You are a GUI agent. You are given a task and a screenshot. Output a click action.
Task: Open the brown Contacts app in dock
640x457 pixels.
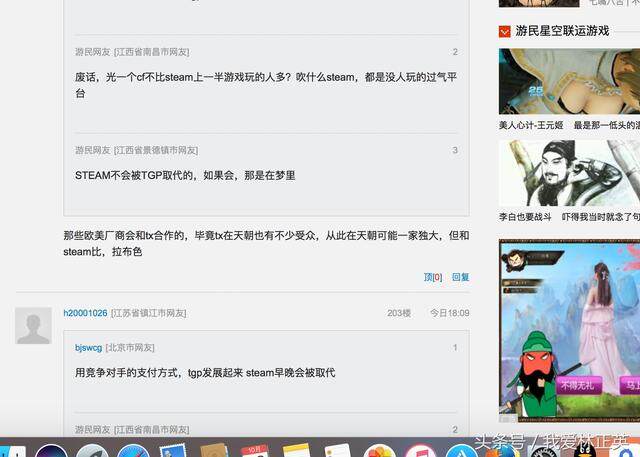coord(214,450)
